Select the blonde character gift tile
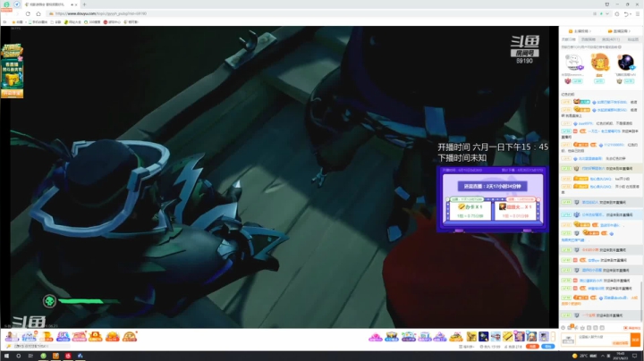 point(531,337)
